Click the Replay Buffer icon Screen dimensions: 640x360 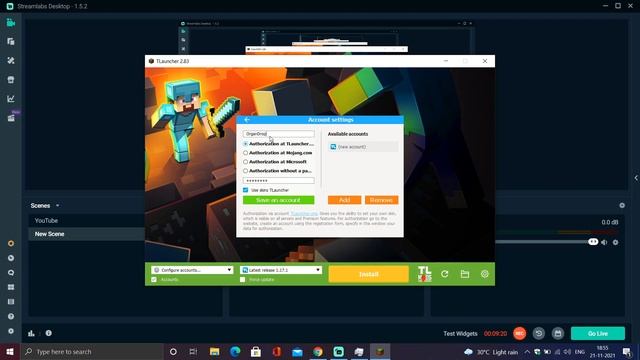click(x=539, y=333)
